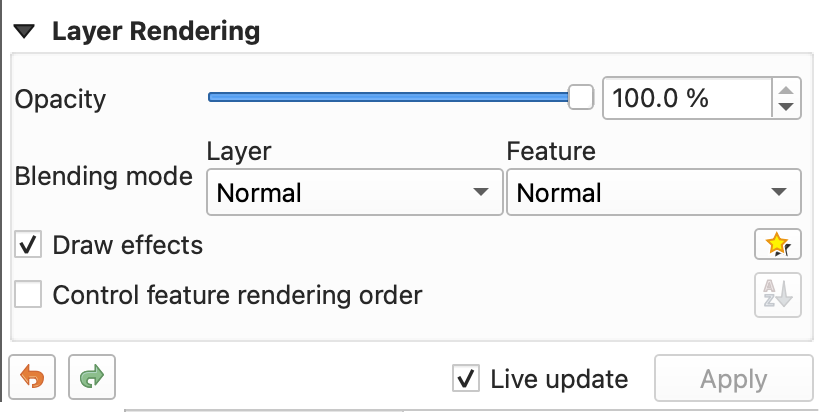The width and height of the screenshot is (820, 412).
Task: Click the green redo arrow icon
Action: (x=92, y=379)
